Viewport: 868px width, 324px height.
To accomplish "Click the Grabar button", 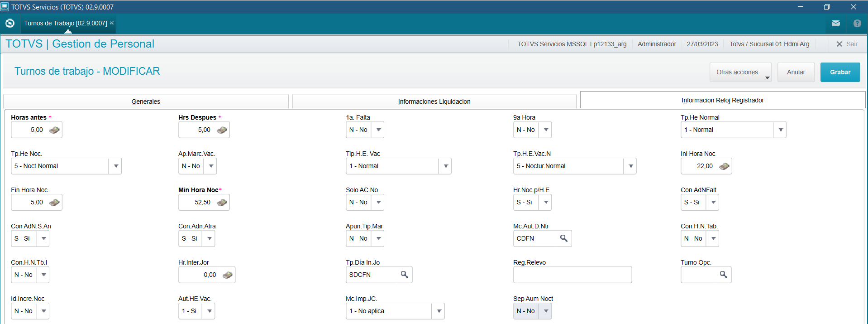I will click(x=839, y=72).
